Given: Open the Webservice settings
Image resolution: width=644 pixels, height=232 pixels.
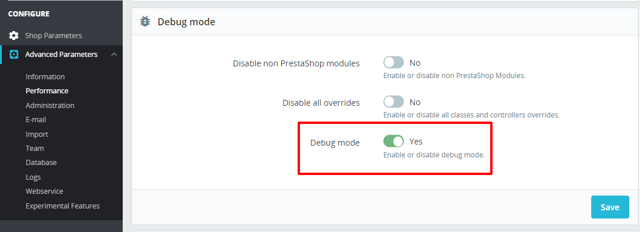Looking at the screenshot, I should coord(45,191).
